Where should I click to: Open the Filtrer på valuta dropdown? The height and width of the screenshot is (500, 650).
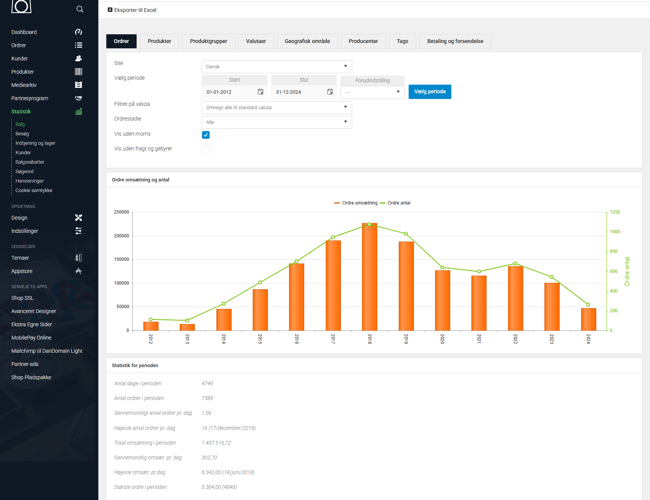(276, 107)
